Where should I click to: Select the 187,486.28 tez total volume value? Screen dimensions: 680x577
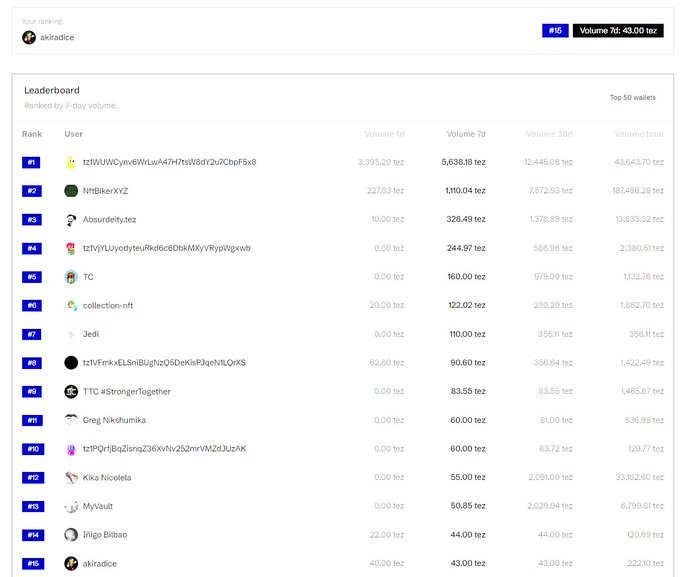pos(638,191)
